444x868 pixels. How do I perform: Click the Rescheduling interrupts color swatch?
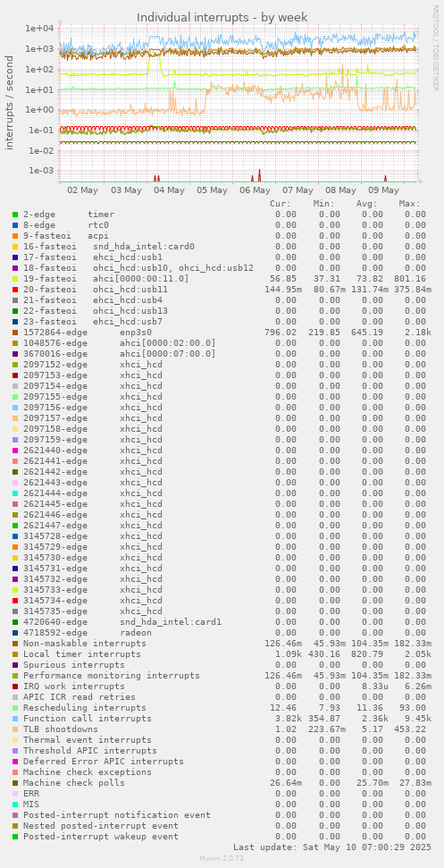[15, 708]
